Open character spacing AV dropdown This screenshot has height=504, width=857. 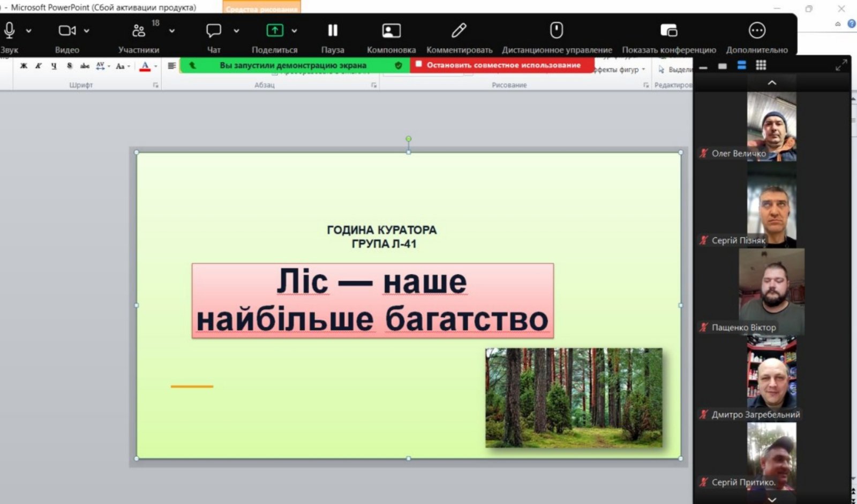[102, 66]
